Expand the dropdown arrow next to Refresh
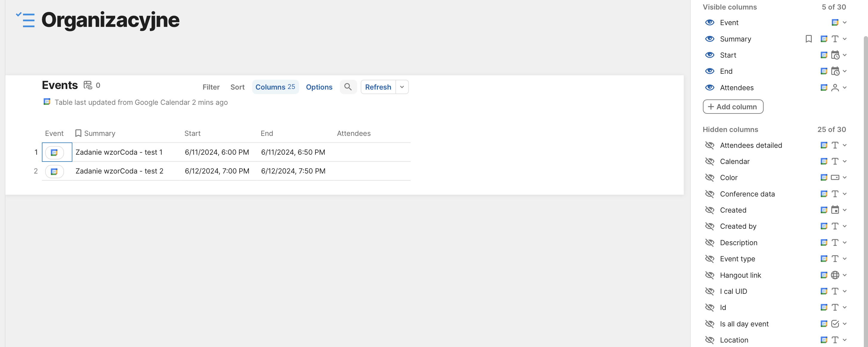Screen dimensions: 868x347 coord(402,87)
